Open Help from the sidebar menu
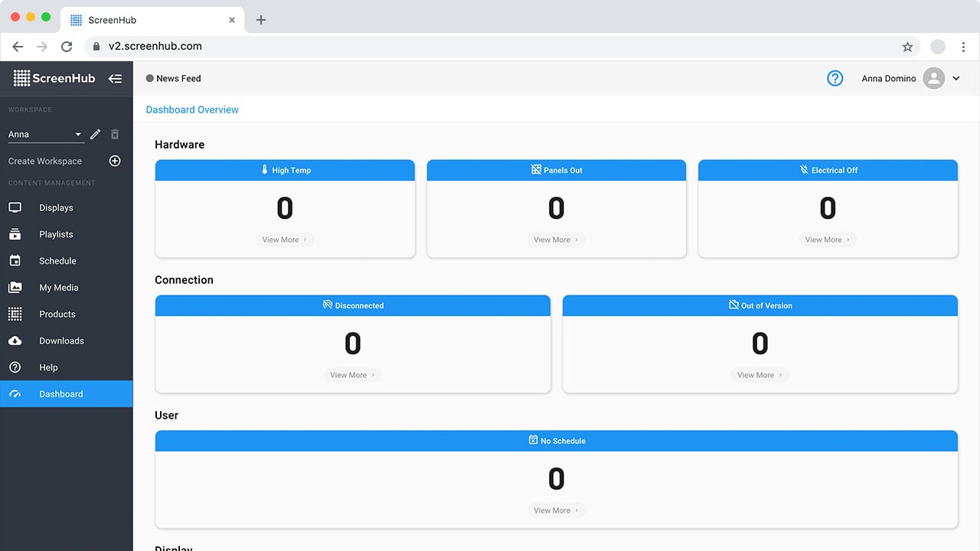 (x=67, y=367)
